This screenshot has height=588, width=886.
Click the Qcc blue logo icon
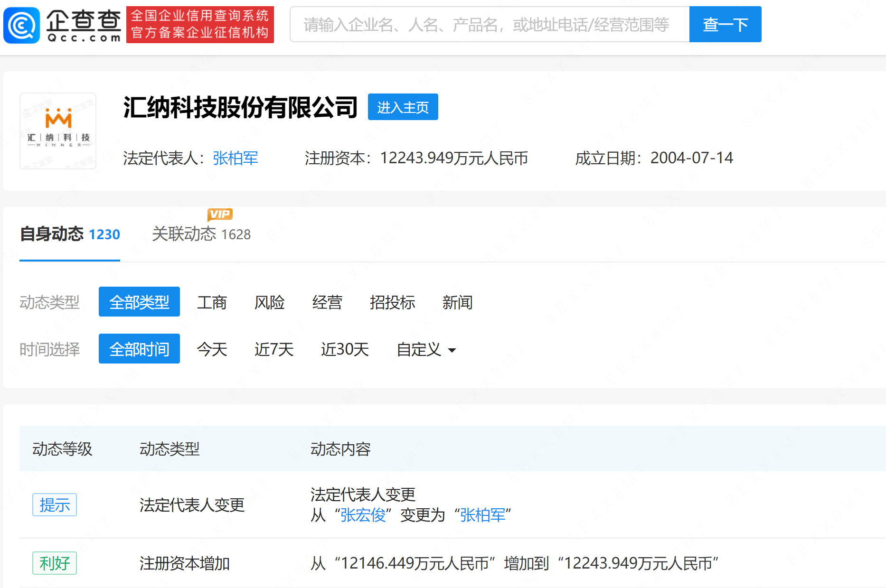tap(21, 25)
